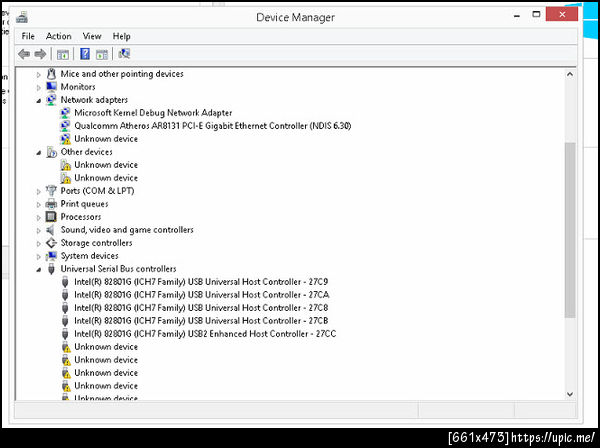Select Intel 82801G USB Universal Host Controller - 27CB

201,321
